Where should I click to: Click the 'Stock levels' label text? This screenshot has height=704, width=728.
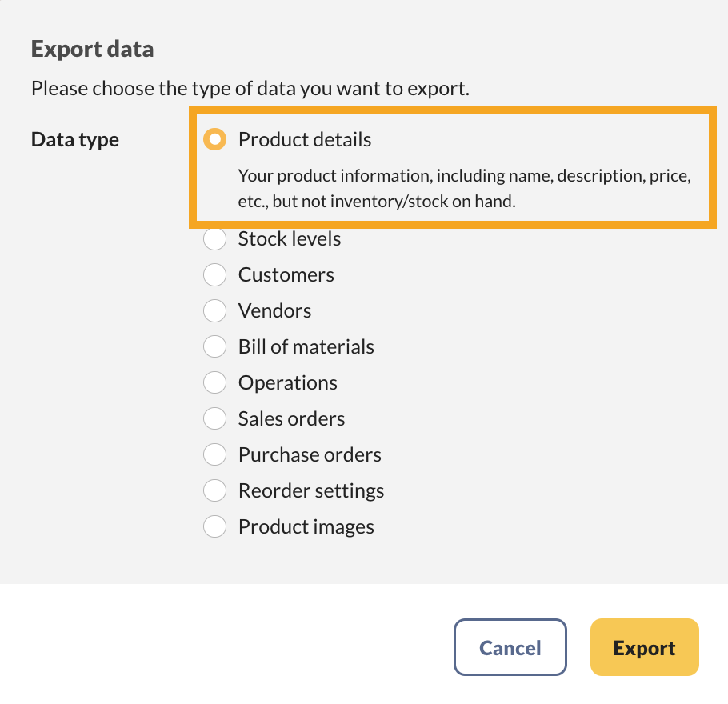coord(290,239)
